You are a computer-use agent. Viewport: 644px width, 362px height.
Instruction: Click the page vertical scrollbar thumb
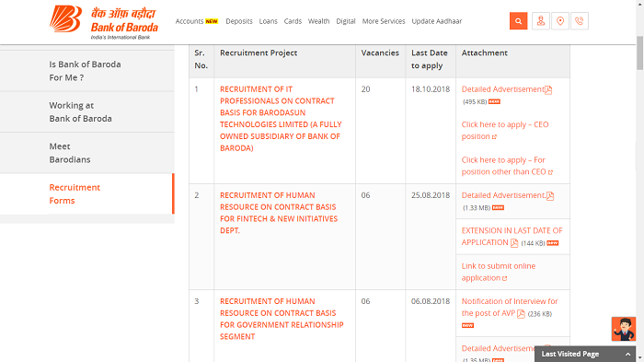pyautogui.click(x=639, y=53)
